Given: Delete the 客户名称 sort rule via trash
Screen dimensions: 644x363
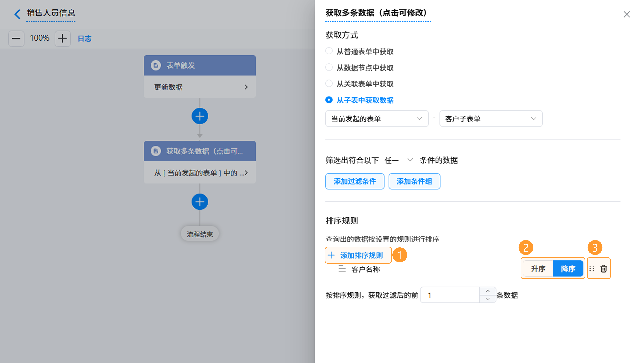Looking at the screenshot, I should pyautogui.click(x=604, y=269).
